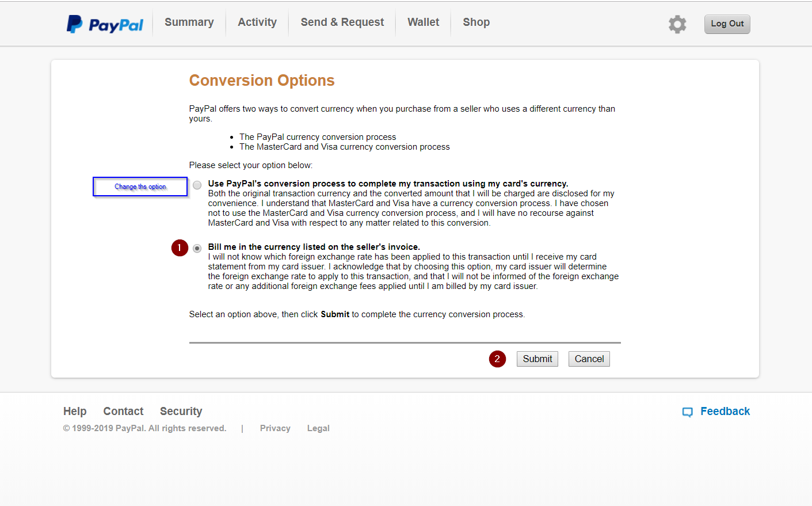
Task: Select the Bill me in seller's currency radio
Action: pos(197,248)
